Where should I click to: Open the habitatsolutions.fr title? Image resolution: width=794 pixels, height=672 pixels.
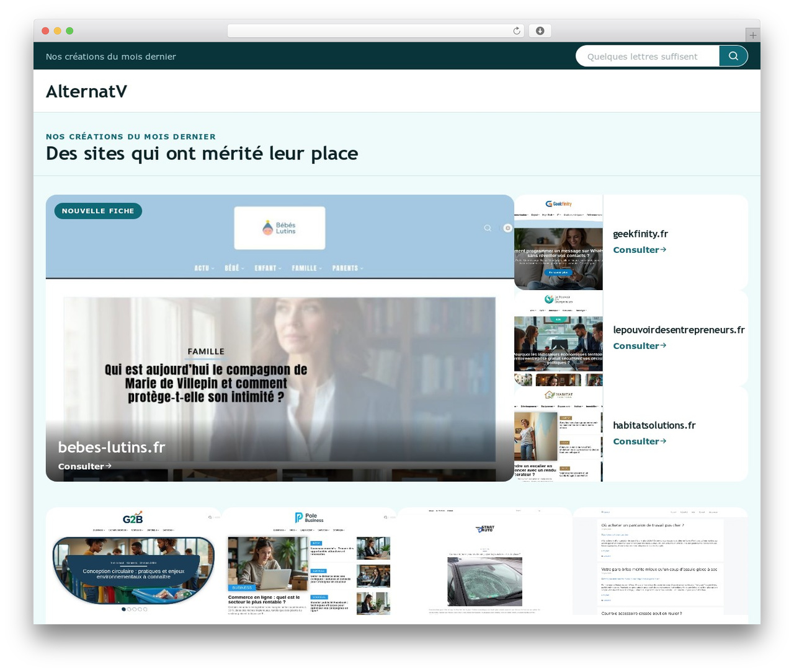point(654,425)
